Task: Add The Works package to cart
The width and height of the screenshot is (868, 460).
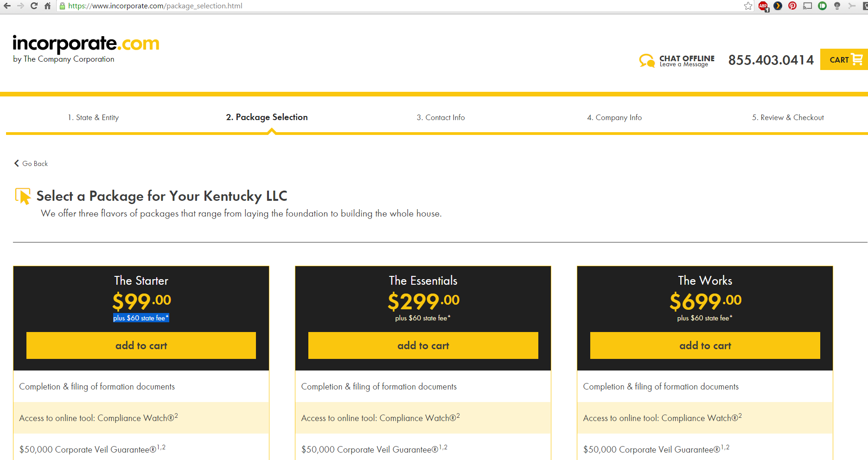Action: point(705,345)
